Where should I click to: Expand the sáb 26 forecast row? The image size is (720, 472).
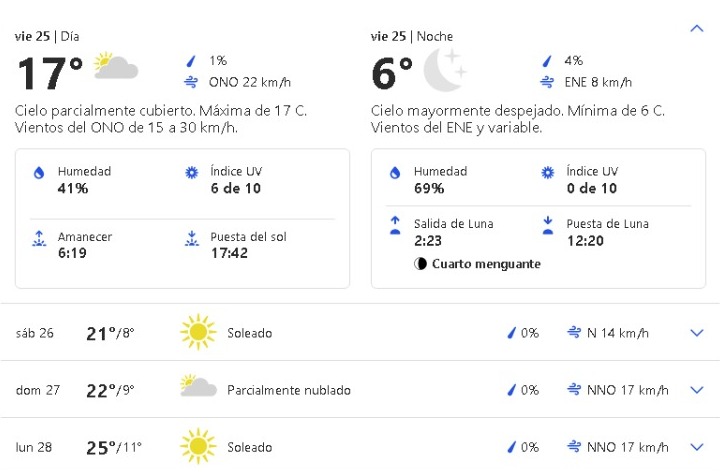pos(697,333)
